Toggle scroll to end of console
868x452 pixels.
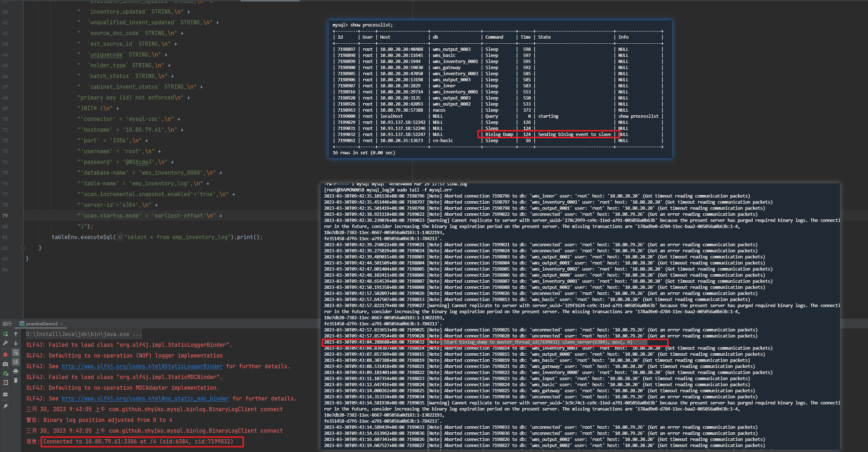click(x=16, y=362)
